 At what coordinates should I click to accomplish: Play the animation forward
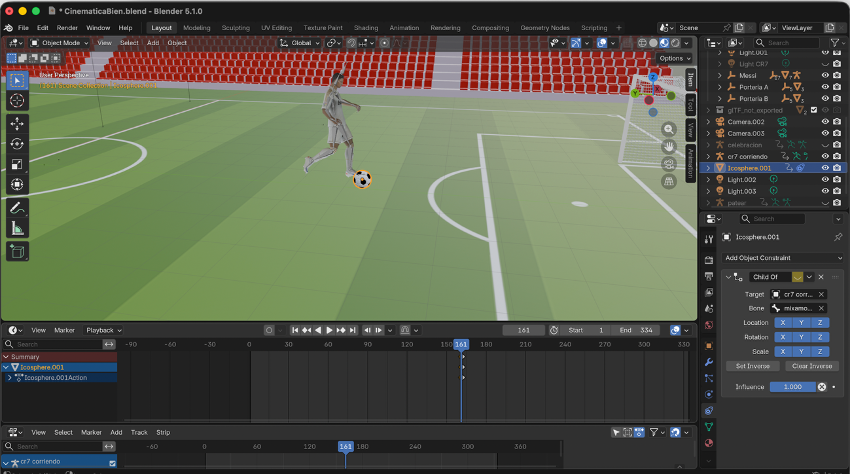[329, 330]
